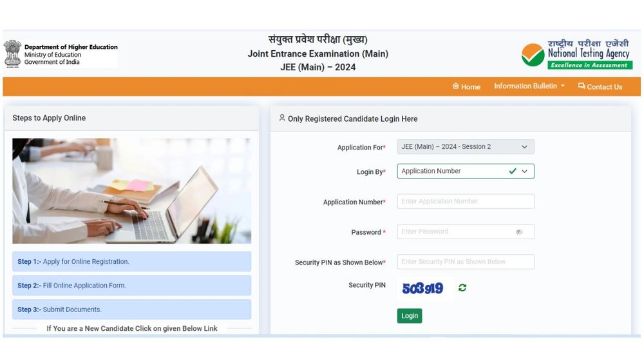The image size is (644, 363).
Task: Click the 503919 captcha image
Action: pyautogui.click(x=422, y=288)
